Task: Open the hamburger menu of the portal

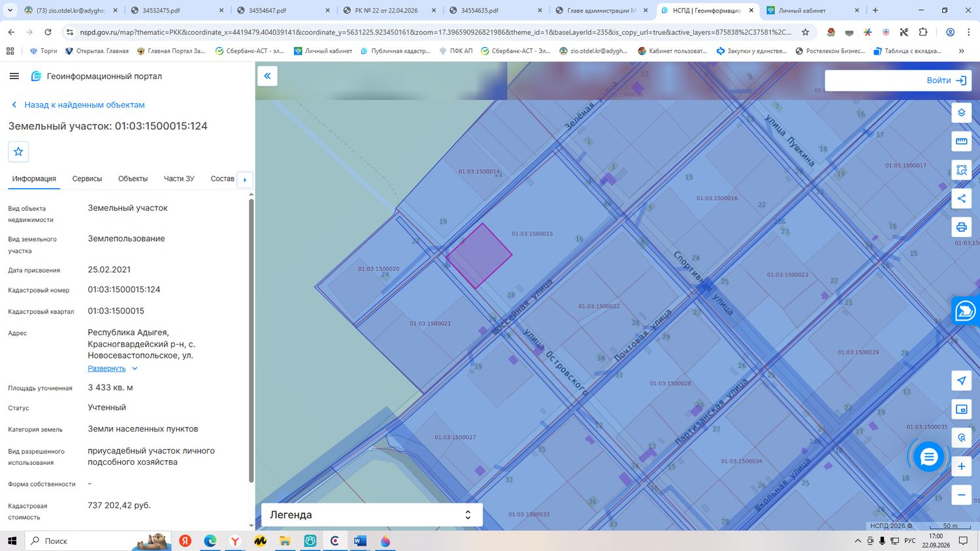Action: click(14, 76)
